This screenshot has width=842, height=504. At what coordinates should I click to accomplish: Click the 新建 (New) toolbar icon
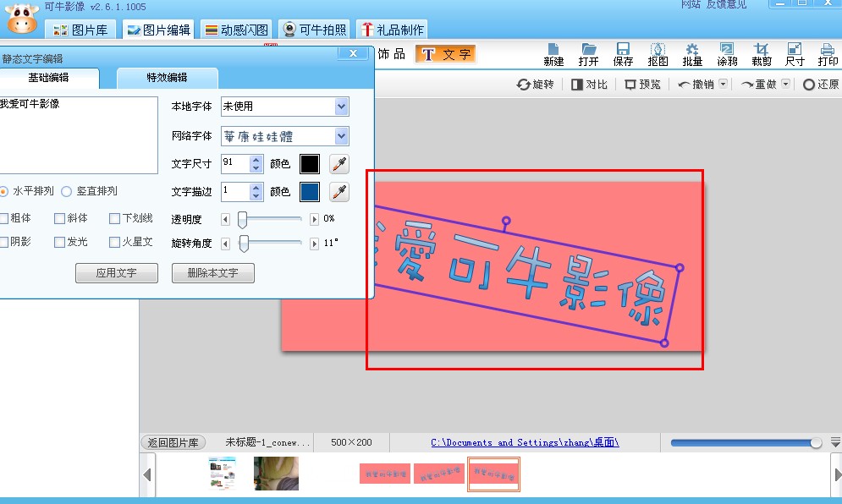[553, 55]
